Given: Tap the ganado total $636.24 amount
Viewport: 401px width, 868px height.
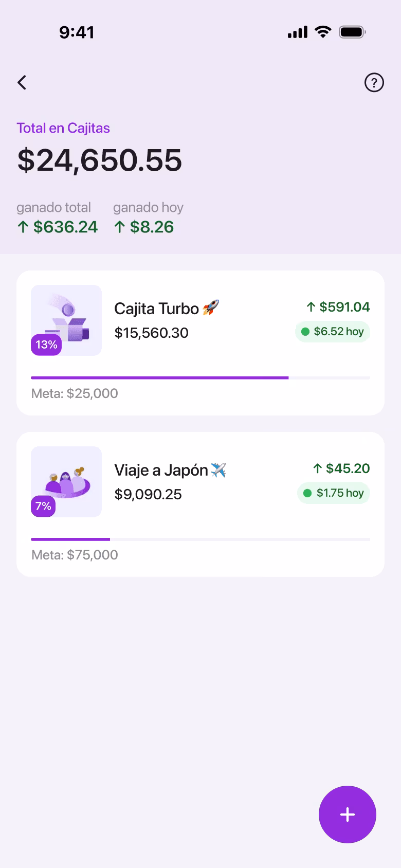Looking at the screenshot, I should coord(57,227).
